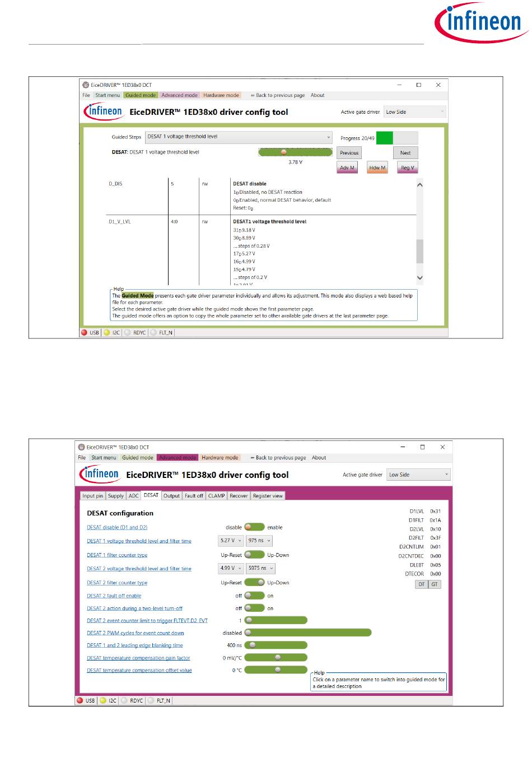Click the Hdw M button
The image size is (532, 762).
[377, 168]
